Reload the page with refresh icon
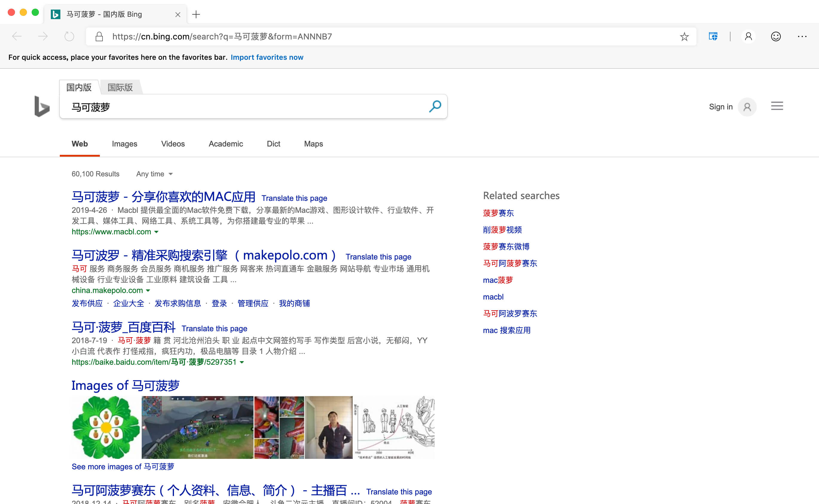 69,36
